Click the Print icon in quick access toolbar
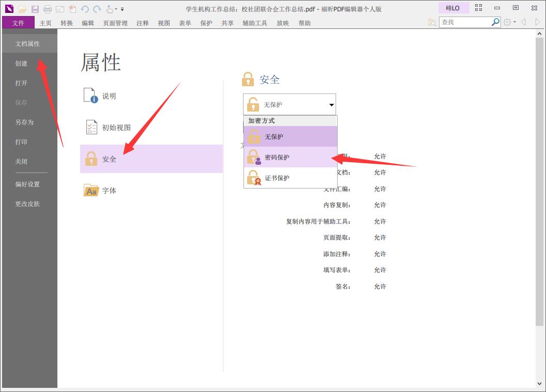546x392 pixels. click(47, 9)
